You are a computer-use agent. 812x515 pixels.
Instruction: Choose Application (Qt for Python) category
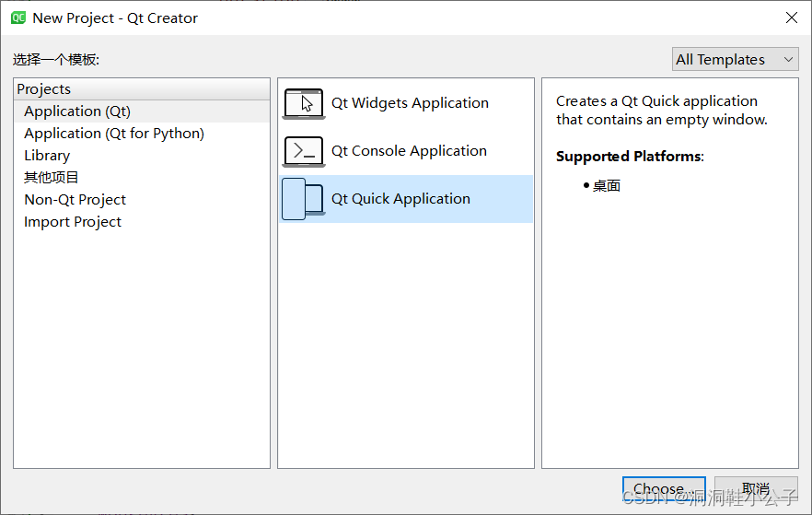click(114, 134)
